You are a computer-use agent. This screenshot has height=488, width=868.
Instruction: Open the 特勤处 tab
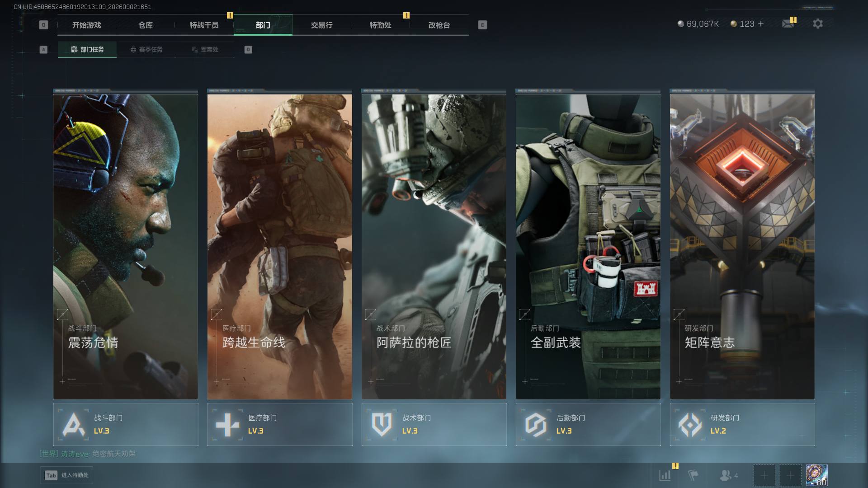(x=381, y=25)
